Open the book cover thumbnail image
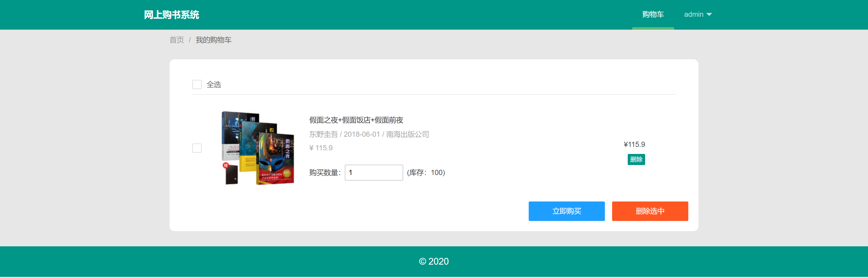 [x=257, y=148]
